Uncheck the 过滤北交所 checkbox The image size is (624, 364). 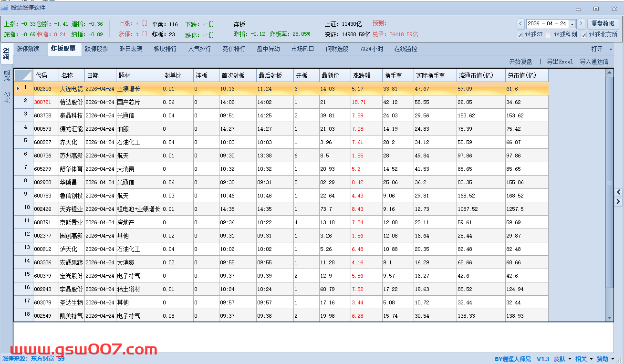[x=583, y=35]
